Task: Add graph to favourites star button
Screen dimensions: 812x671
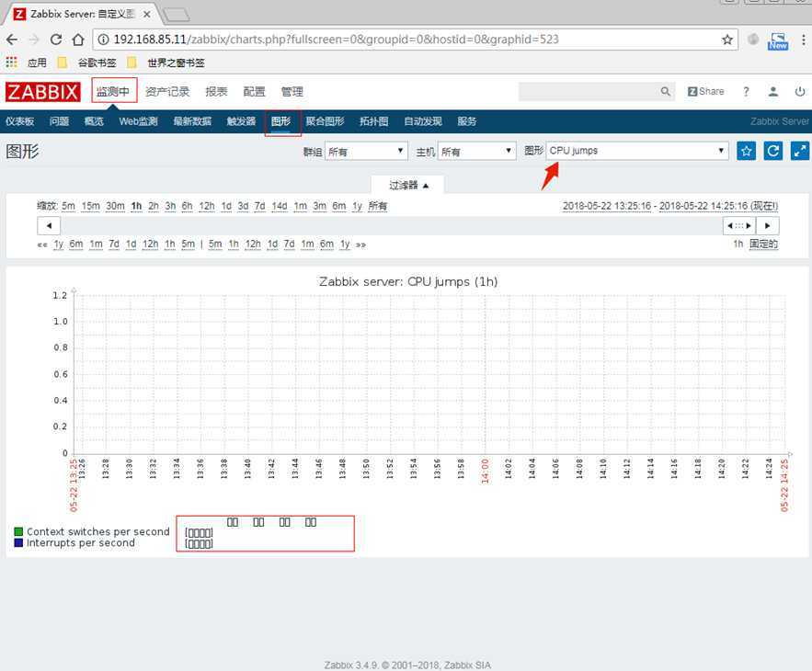Action: coord(746,151)
